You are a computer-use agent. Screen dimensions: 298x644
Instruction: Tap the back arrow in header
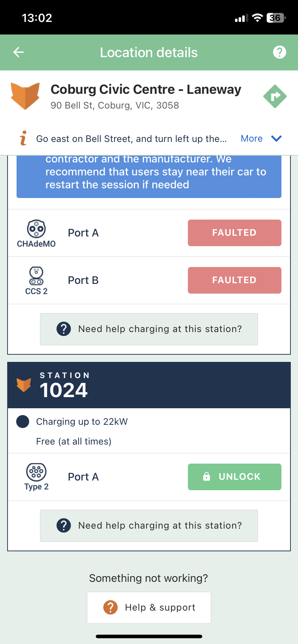point(18,52)
